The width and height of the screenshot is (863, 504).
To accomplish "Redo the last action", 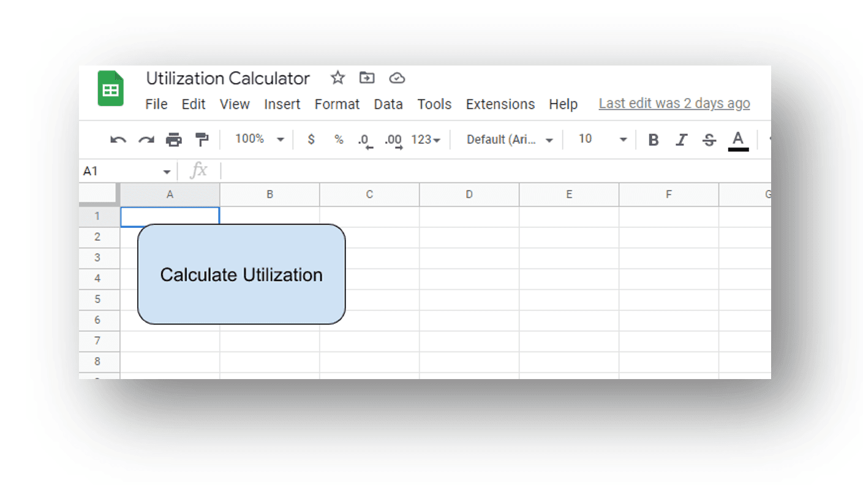I will tap(146, 140).
